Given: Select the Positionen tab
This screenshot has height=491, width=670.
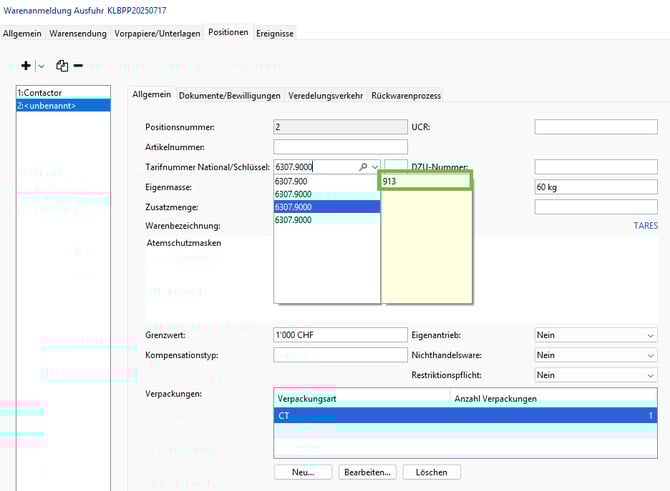Looking at the screenshot, I should pos(228,32).
